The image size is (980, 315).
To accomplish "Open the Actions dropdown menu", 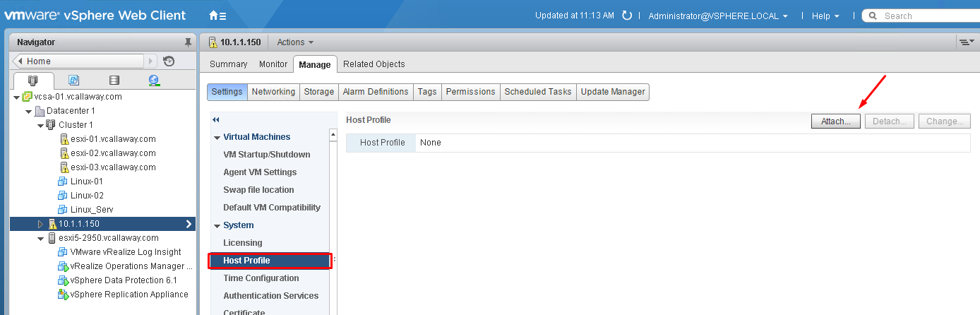I will 295,42.
